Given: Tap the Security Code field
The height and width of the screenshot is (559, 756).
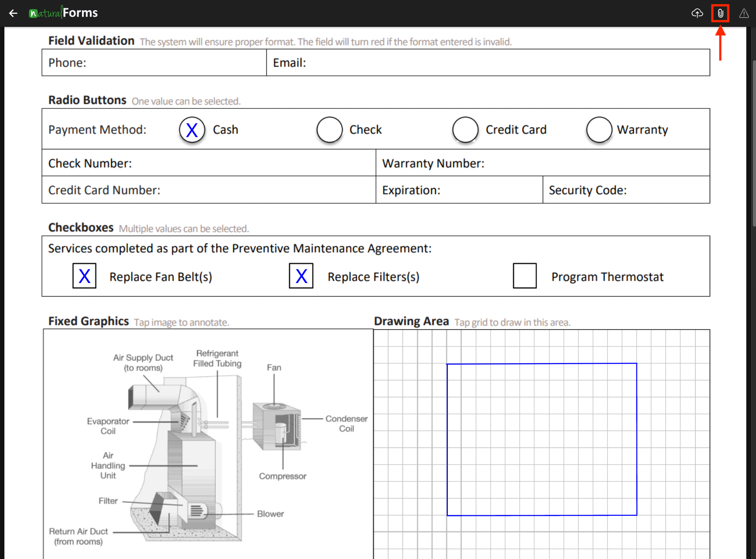Looking at the screenshot, I should click(x=626, y=190).
